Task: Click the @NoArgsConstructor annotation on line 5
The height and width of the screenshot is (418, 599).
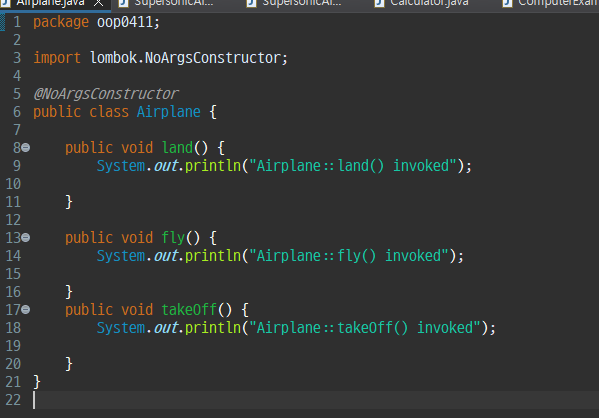Action: tap(105, 94)
